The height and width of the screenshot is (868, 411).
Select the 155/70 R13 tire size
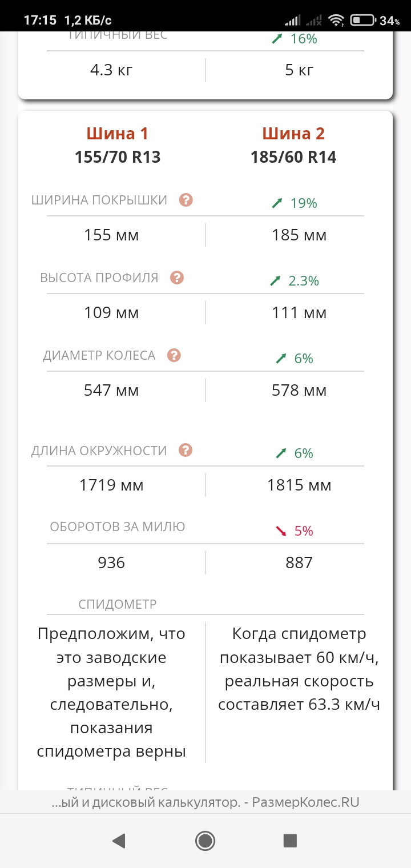[118, 157]
